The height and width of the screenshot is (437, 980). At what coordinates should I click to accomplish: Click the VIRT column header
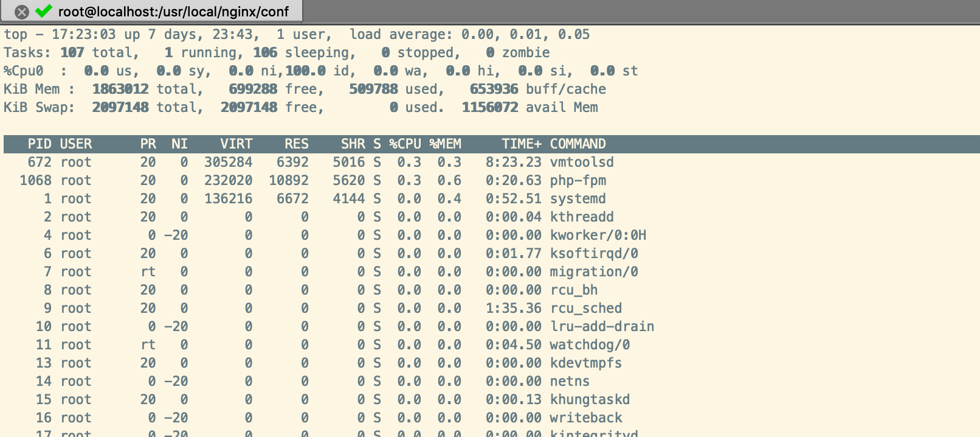tap(236, 144)
